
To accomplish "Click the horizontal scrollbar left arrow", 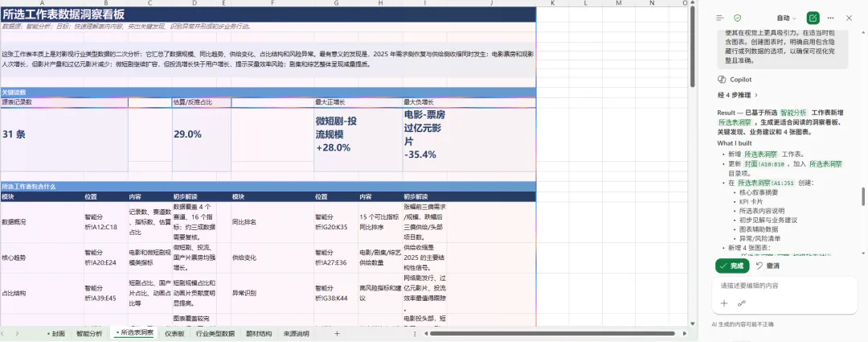I will [424, 334].
